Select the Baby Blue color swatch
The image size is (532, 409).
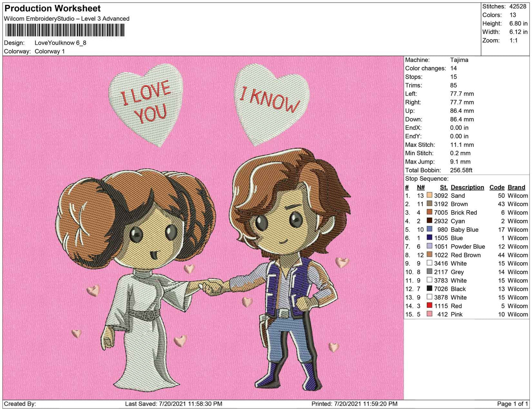click(429, 230)
